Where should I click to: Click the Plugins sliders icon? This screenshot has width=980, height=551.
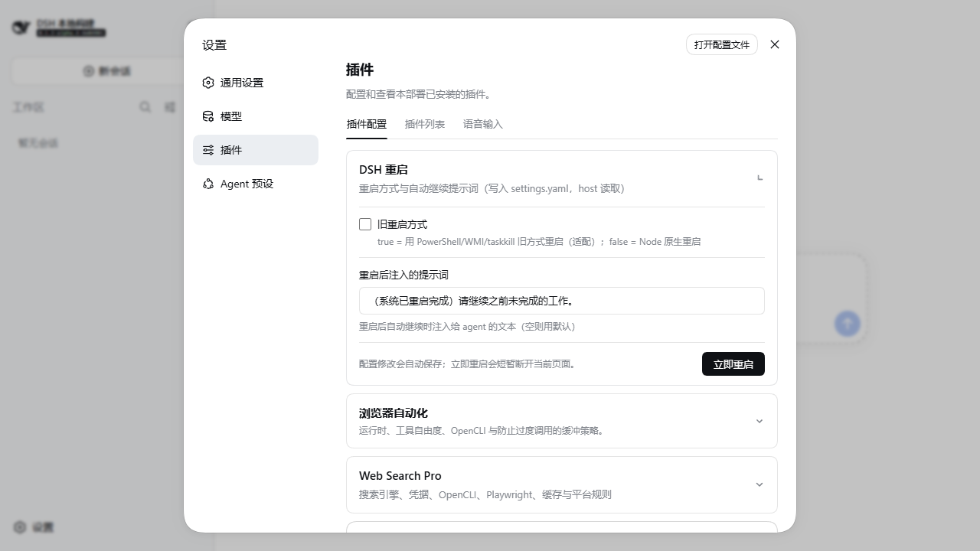[x=208, y=150]
